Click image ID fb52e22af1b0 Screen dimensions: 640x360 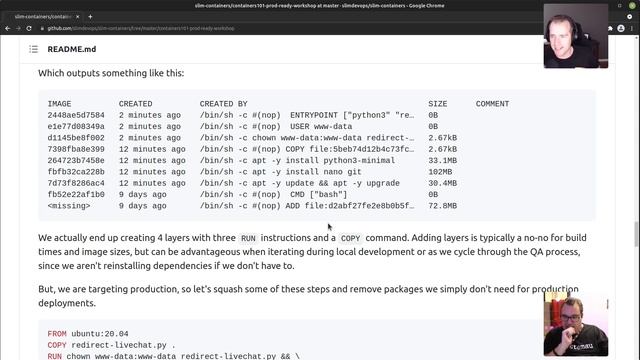point(76,195)
